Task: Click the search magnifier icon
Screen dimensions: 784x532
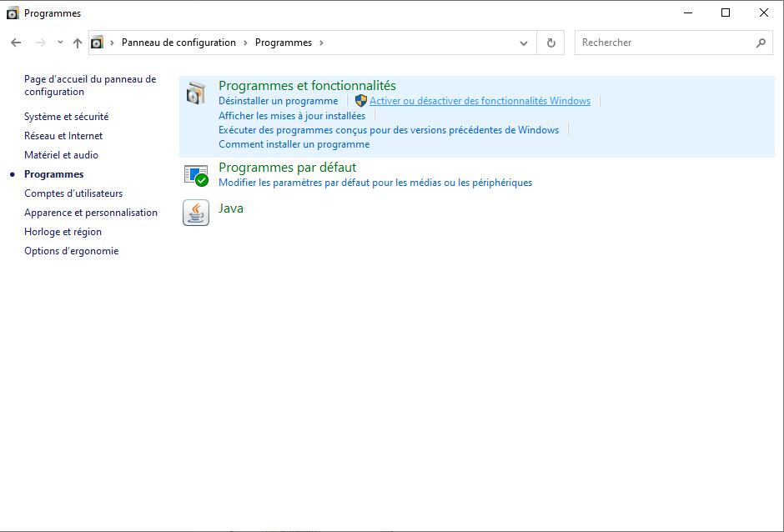Action: pos(760,43)
